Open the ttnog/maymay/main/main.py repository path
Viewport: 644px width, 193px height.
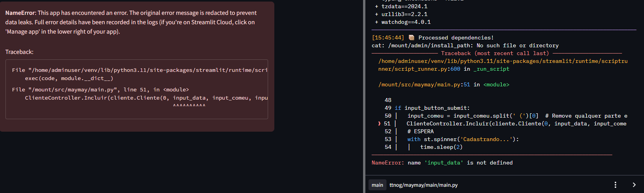tap(423, 185)
